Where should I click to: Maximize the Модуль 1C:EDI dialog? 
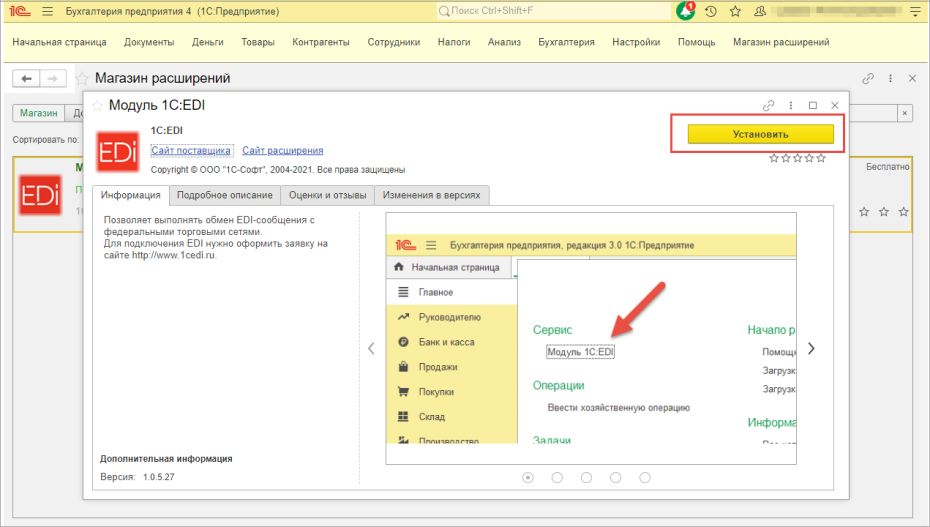(x=813, y=106)
